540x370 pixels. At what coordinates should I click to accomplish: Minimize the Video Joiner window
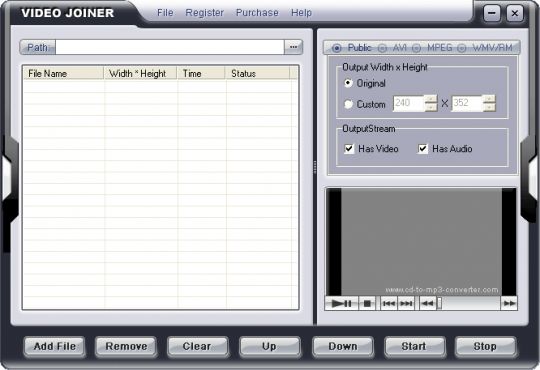[x=492, y=13]
